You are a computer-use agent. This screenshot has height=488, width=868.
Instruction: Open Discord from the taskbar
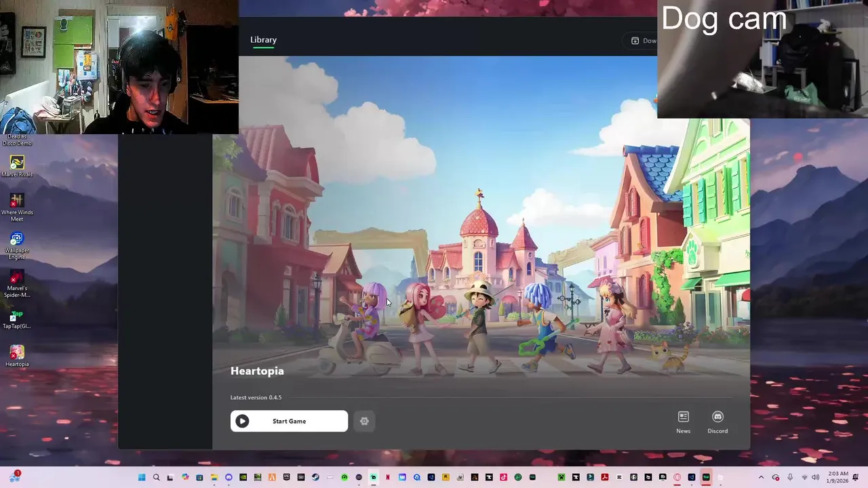click(x=229, y=477)
